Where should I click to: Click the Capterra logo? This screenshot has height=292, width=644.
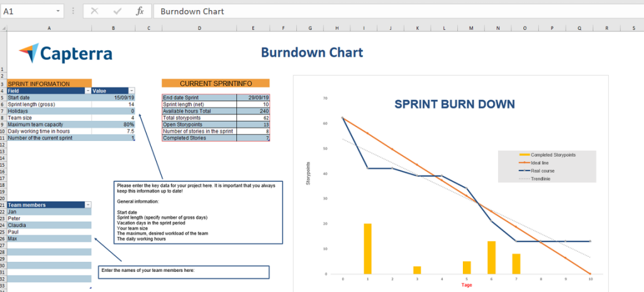click(x=65, y=53)
